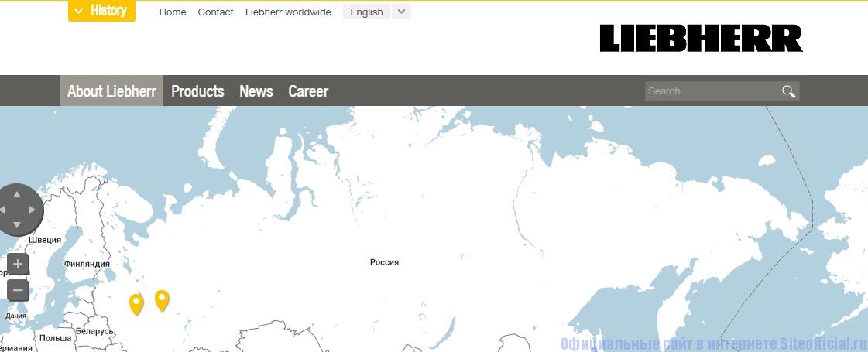Open the Home link

pyautogui.click(x=173, y=12)
